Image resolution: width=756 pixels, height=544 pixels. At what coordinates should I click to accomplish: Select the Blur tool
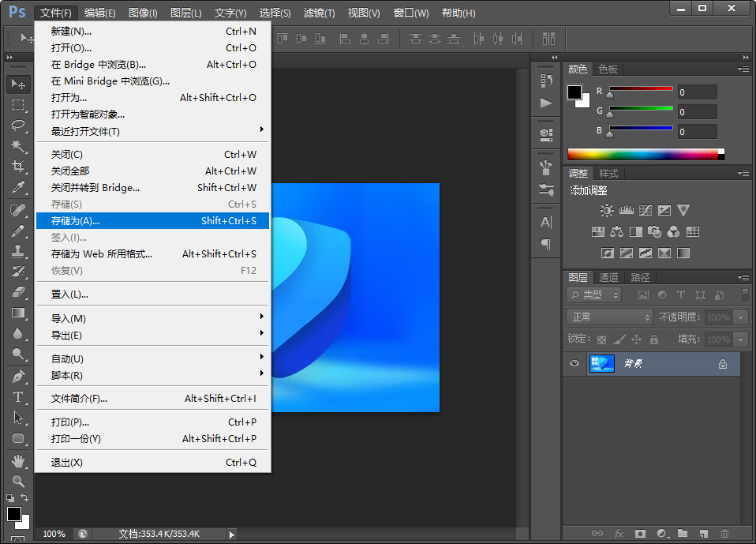point(18,333)
